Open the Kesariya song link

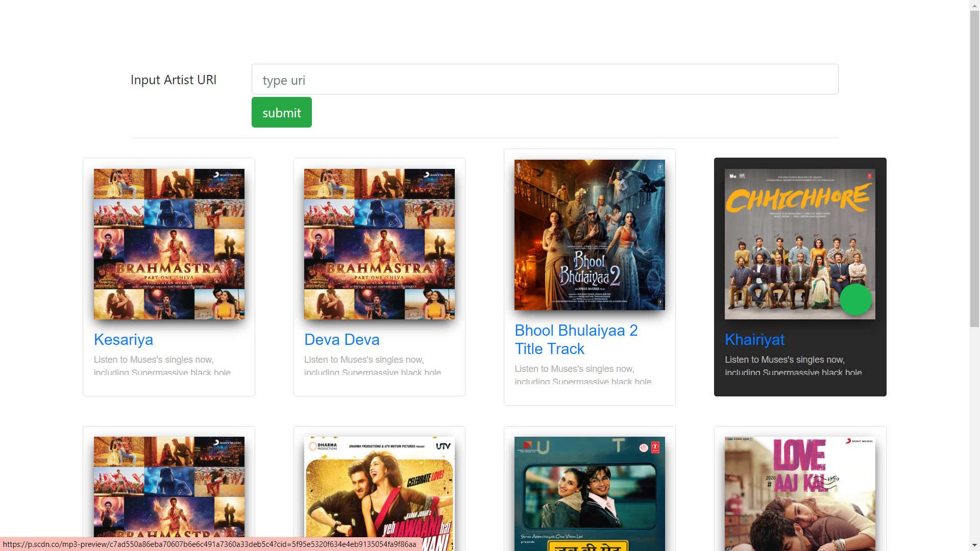[124, 340]
